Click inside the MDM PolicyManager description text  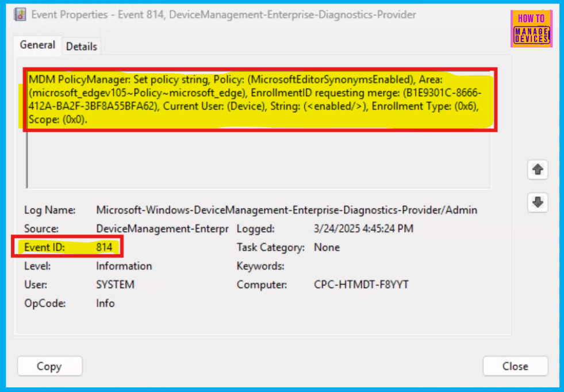point(255,99)
